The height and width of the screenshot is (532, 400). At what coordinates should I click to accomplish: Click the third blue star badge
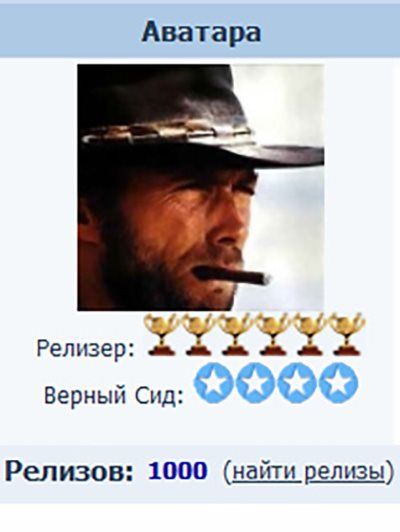(x=297, y=382)
